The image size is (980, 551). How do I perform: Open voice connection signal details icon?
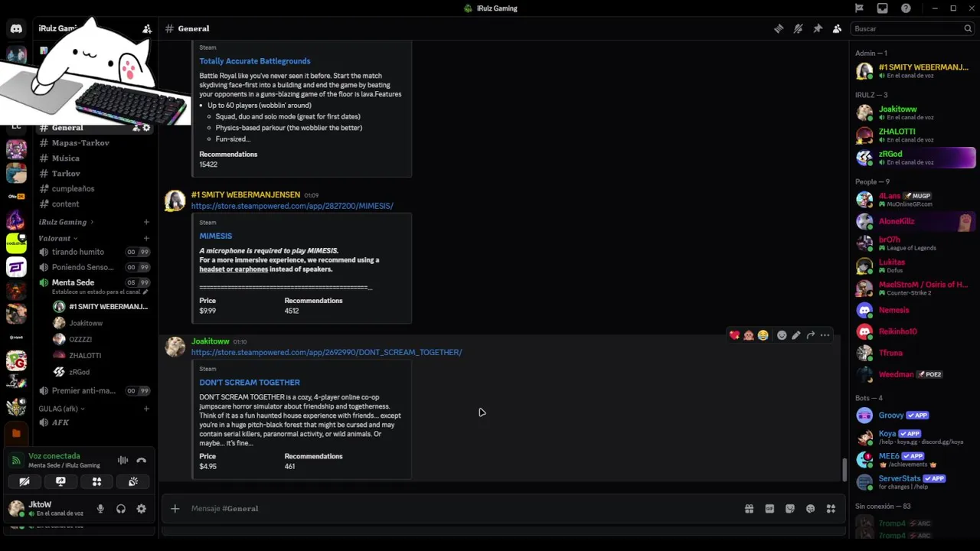tap(16, 460)
